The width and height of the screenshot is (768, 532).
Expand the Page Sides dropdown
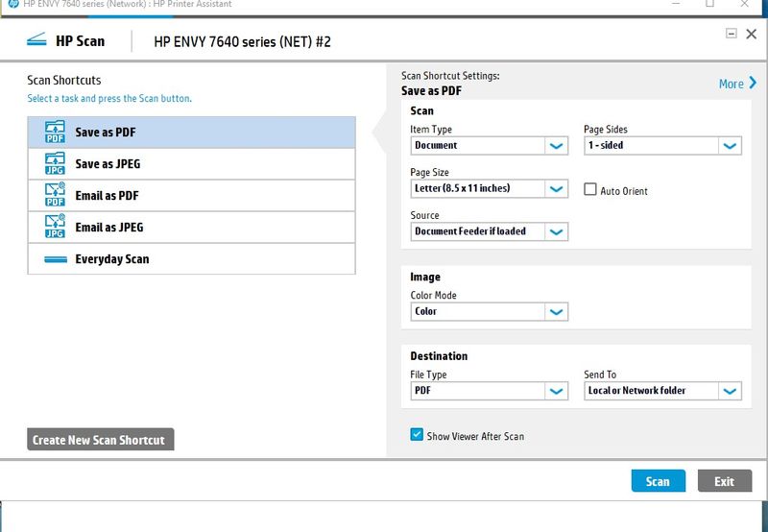click(730, 146)
